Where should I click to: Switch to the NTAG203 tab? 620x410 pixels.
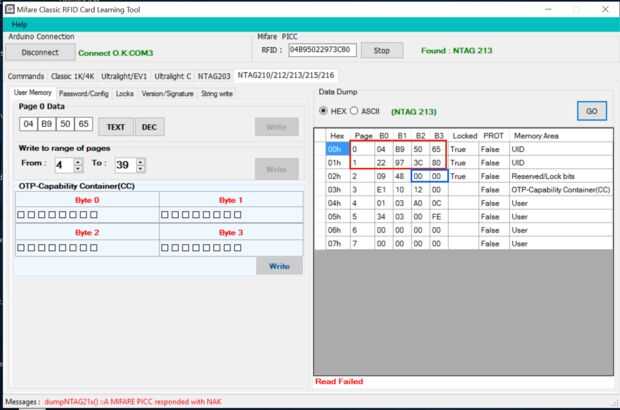(214, 76)
